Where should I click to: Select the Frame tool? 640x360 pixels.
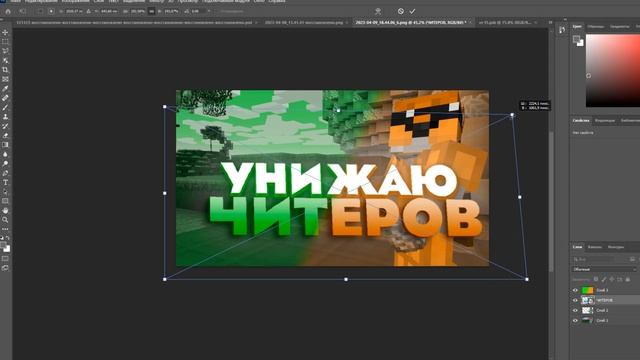coord(5,79)
